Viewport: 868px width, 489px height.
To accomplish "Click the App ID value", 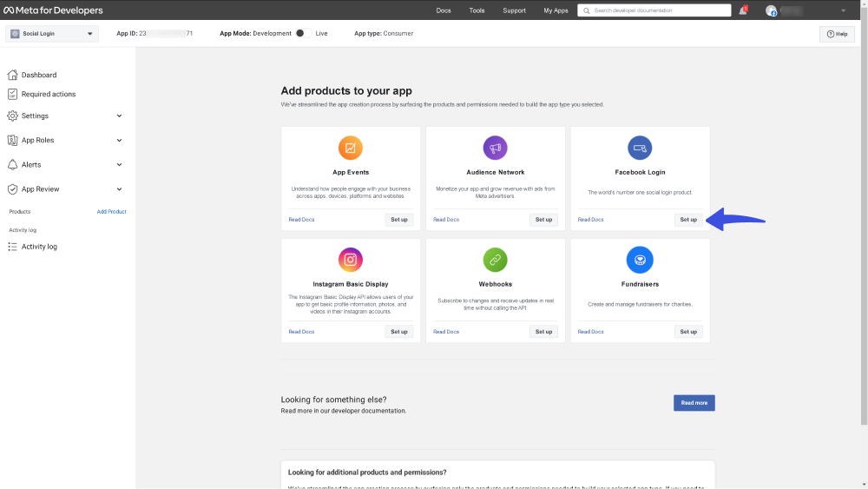I will click(166, 33).
